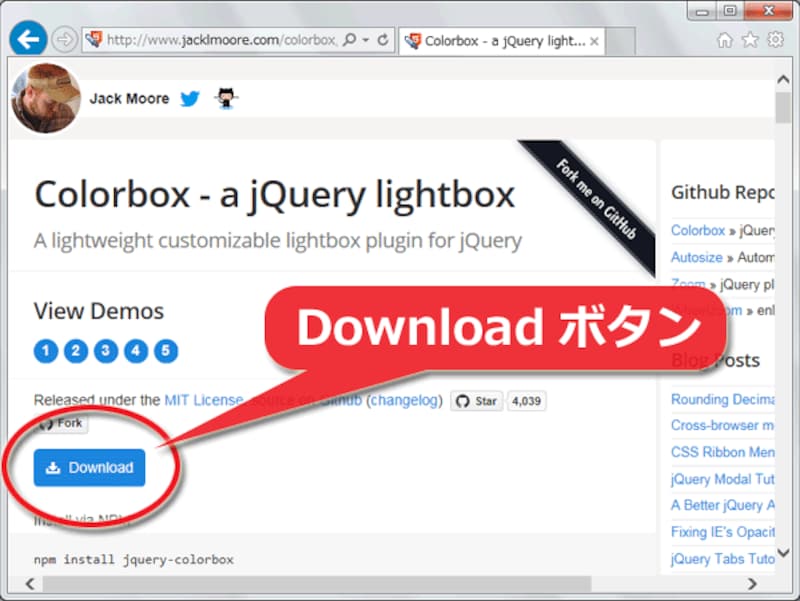800x601 pixels.
Task: Click the GitHub Star button
Action: [477, 401]
